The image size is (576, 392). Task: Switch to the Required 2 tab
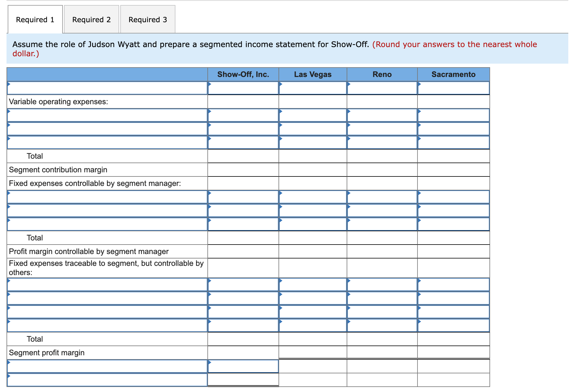(92, 20)
